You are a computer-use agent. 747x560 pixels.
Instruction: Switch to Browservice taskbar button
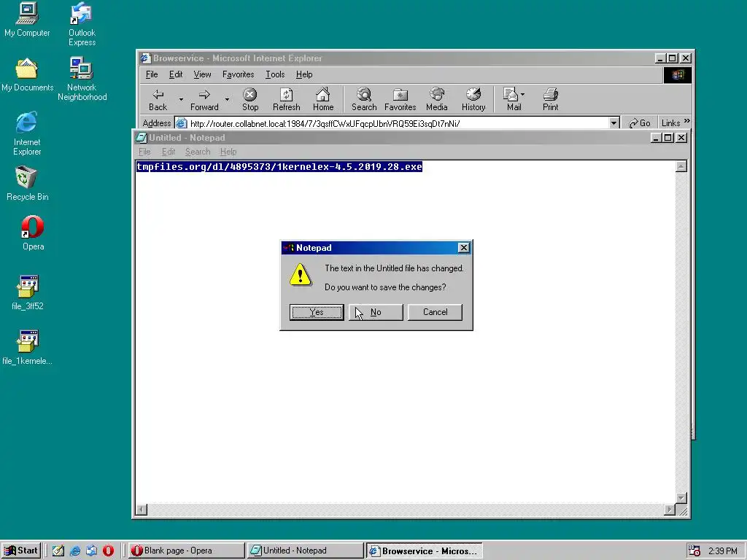(x=424, y=551)
